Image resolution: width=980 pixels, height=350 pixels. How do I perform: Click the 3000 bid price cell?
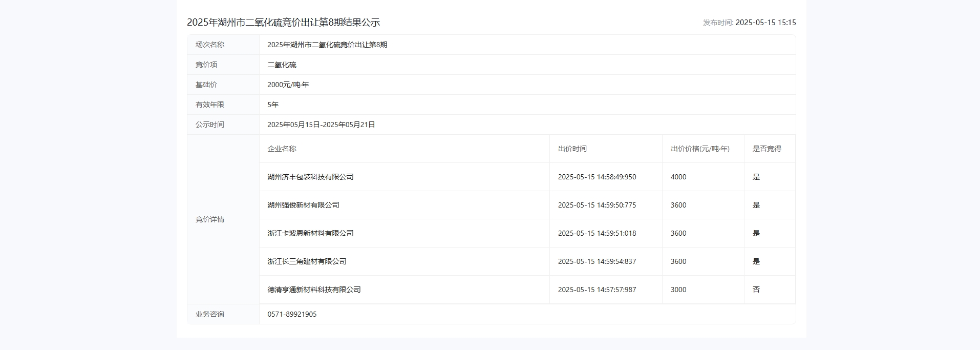point(678,290)
